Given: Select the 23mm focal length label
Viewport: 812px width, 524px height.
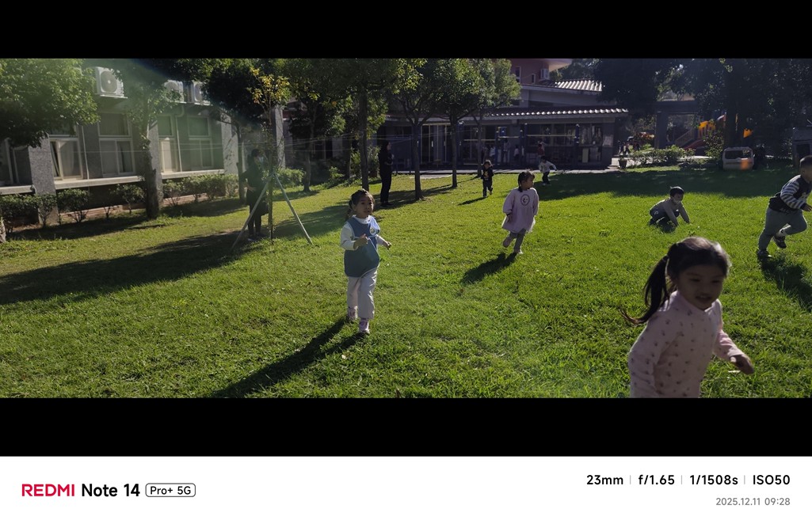Looking at the screenshot, I should point(604,480).
